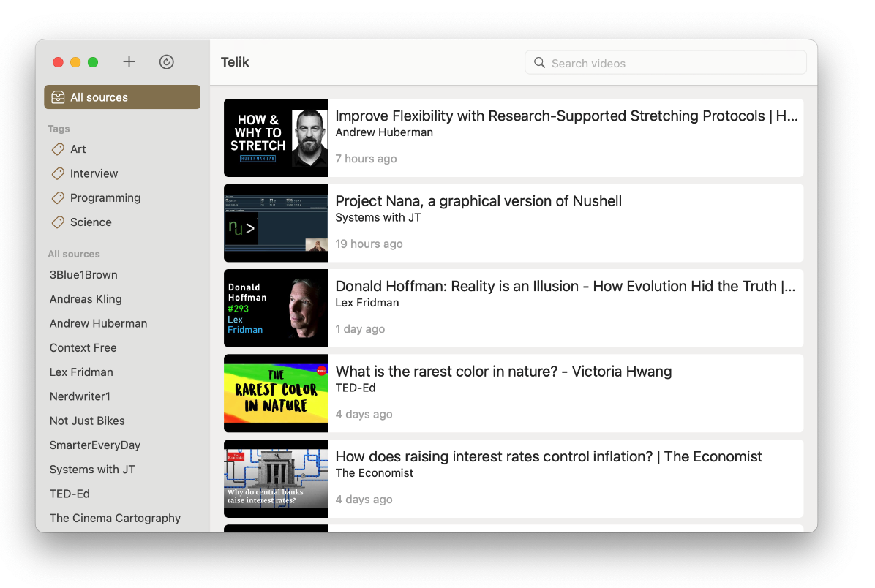
Task: Click the Art tag icon
Action: click(58, 149)
